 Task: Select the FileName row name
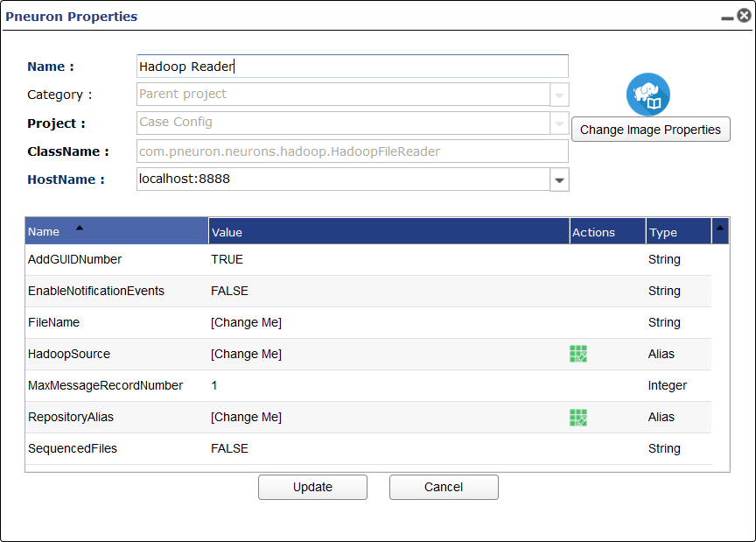coord(53,322)
